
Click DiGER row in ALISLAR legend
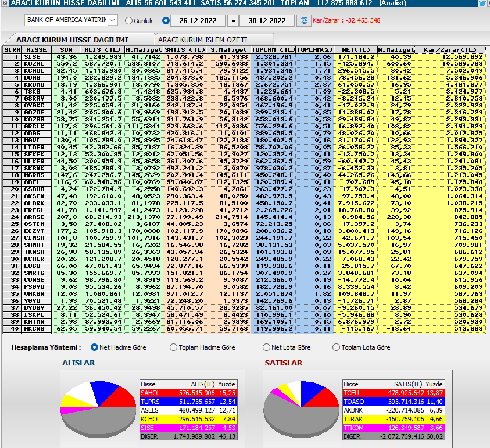click(188, 436)
